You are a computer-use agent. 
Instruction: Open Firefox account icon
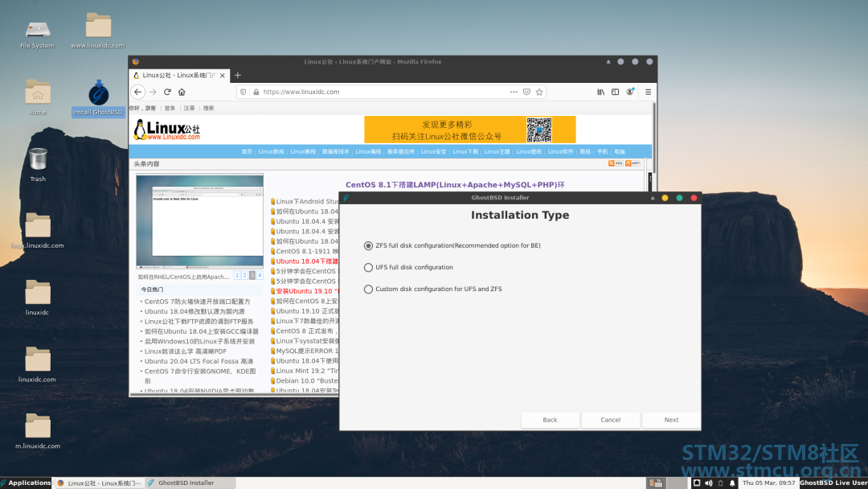(630, 92)
